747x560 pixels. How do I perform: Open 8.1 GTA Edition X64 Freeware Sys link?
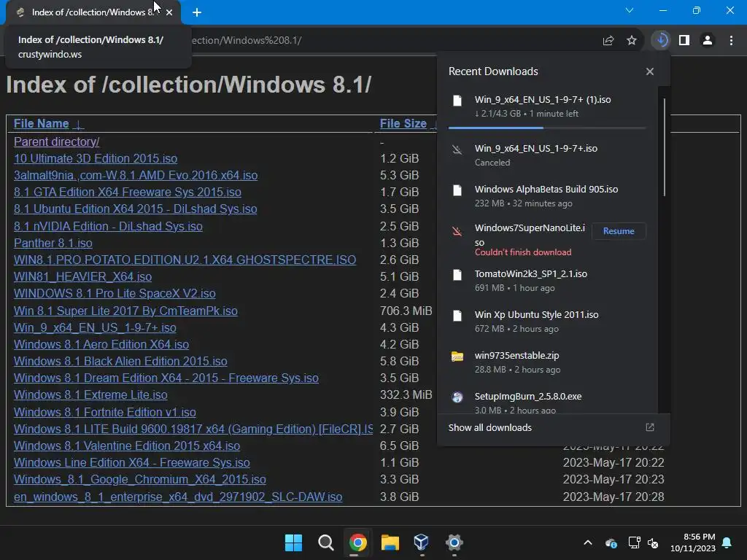(127, 192)
